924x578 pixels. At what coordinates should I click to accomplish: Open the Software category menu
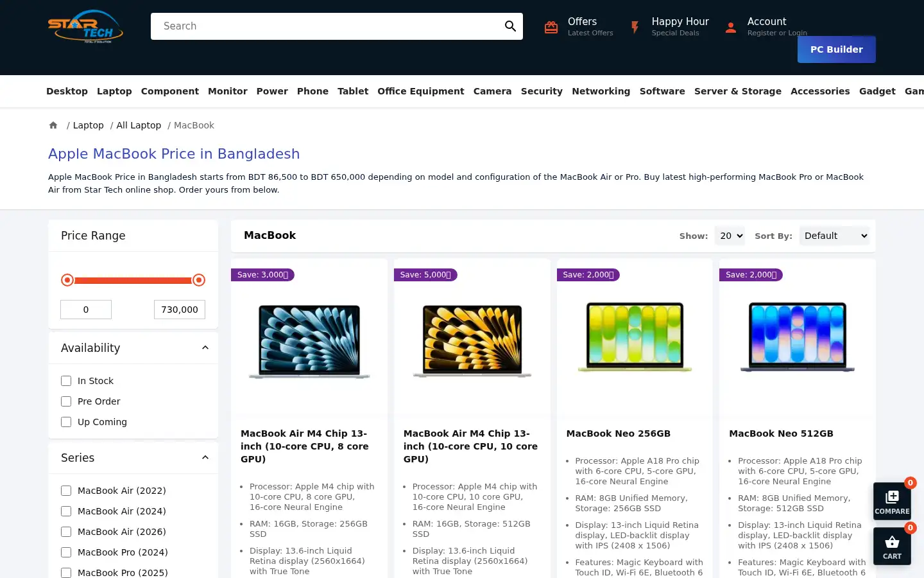tap(662, 91)
